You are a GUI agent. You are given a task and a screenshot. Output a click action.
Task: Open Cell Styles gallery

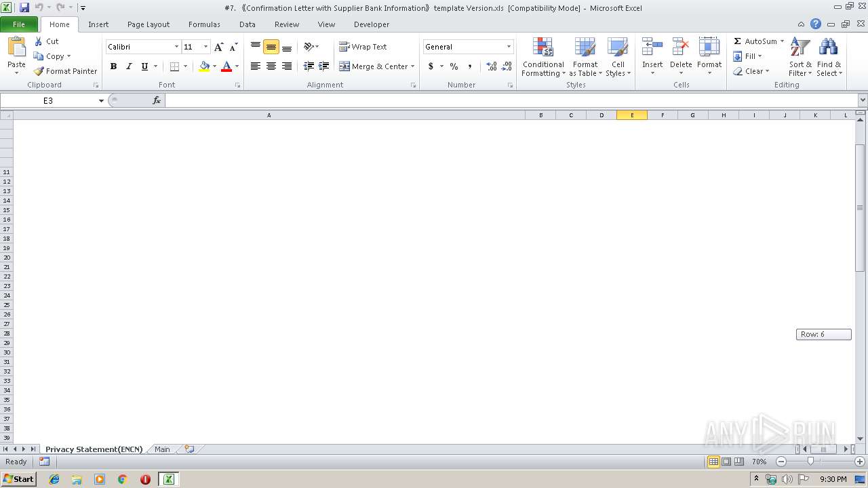coord(618,57)
